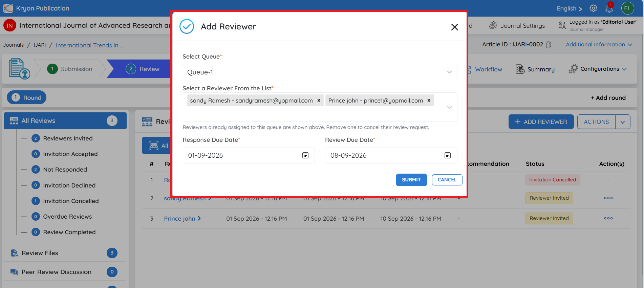Viewport: 644px width, 288px height.
Task: Submit the Add Reviewer form
Action: coord(411,180)
